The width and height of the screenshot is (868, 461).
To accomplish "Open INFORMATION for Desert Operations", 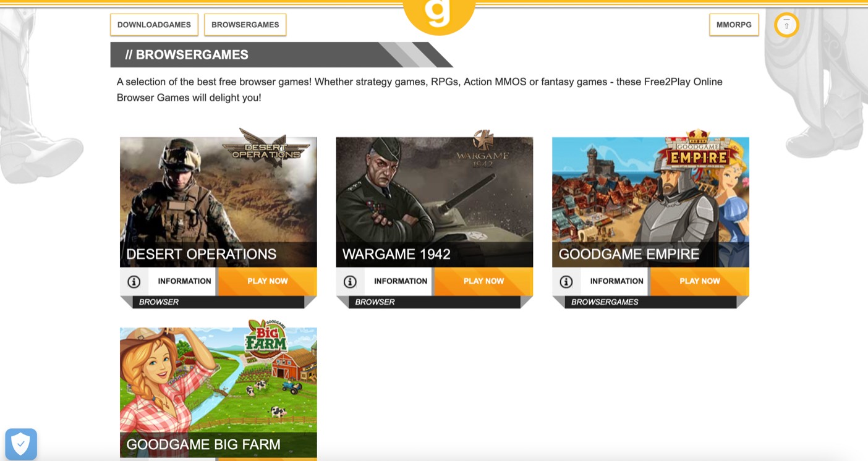I will [x=184, y=281].
